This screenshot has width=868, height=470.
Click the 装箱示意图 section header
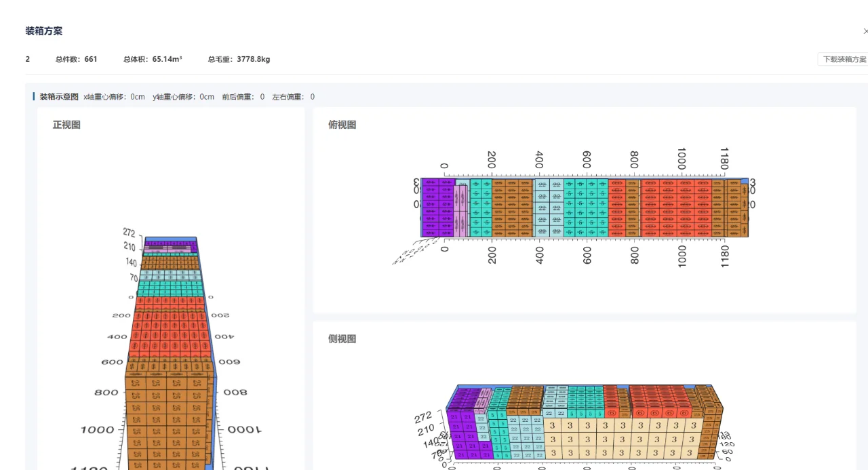pyautogui.click(x=60, y=96)
